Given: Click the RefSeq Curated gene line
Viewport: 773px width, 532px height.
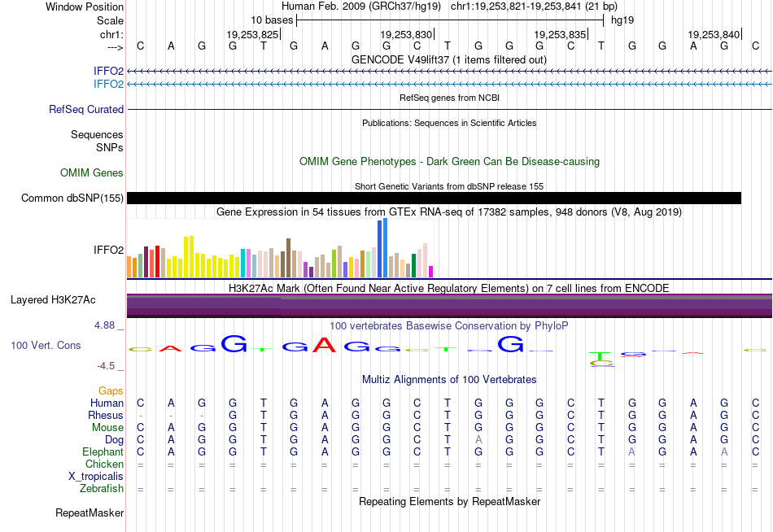Looking at the screenshot, I should (x=450, y=110).
